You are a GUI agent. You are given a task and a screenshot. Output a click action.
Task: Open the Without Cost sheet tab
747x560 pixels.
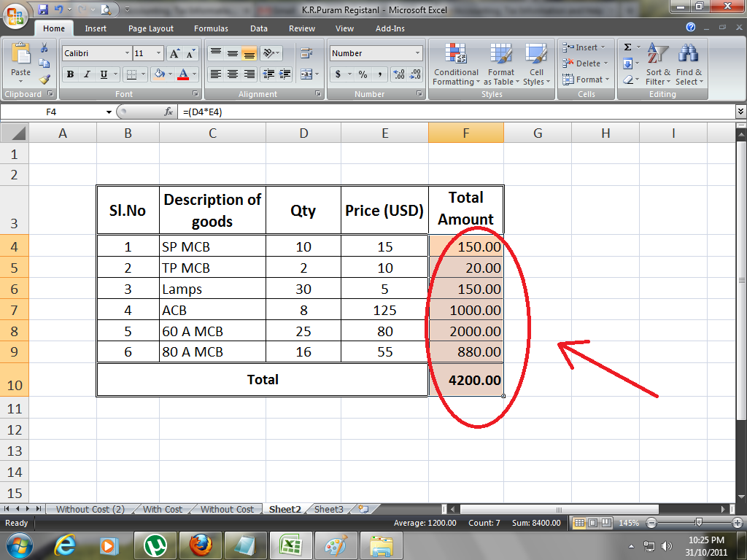pyautogui.click(x=227, y=509)
